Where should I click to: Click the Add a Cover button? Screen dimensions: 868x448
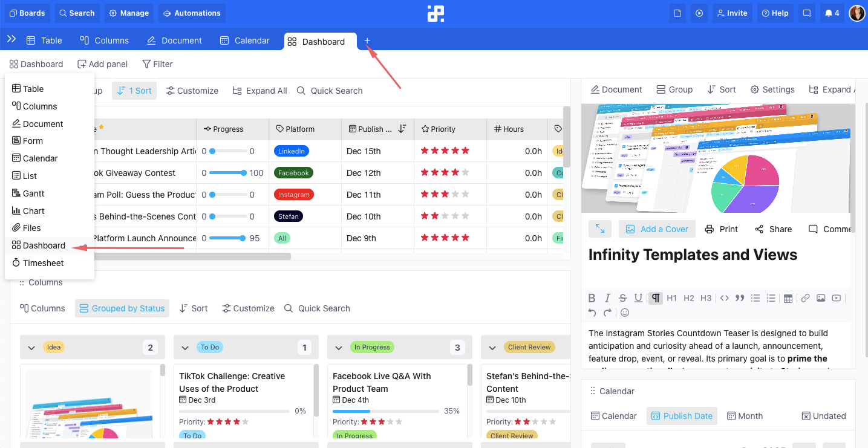pyautogui.click(x=657, y=229)
